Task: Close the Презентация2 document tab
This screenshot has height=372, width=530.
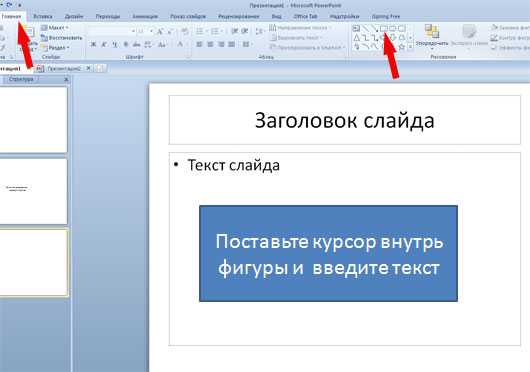Action: [88, 68]
